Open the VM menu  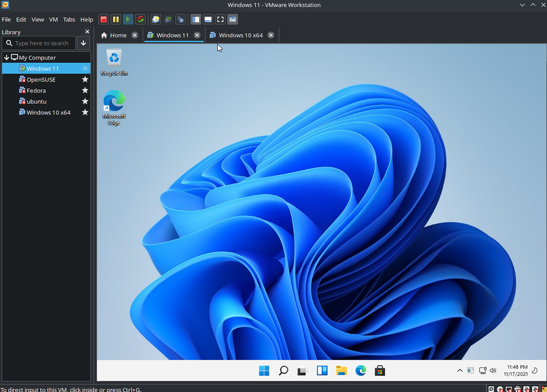(53, 19)
